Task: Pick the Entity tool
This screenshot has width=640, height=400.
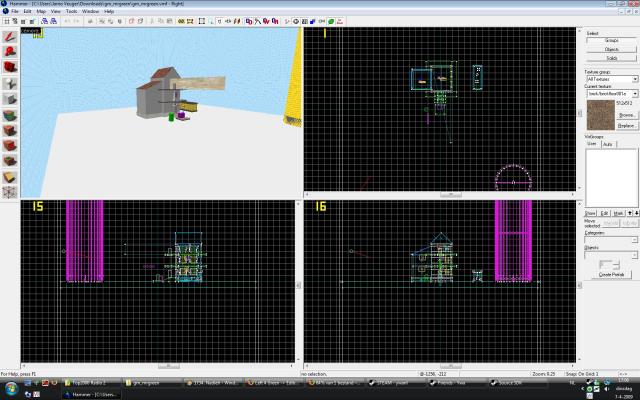Action: pos(10,84)
